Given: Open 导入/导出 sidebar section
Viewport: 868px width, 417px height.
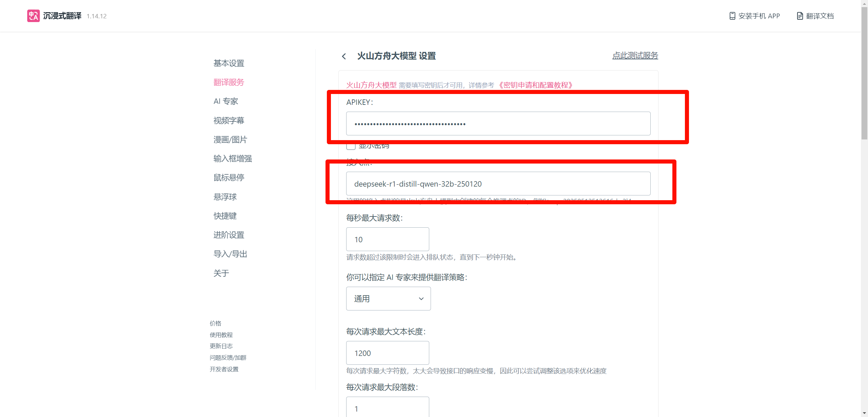Looking at the screenshot, I should pos(230,254).
